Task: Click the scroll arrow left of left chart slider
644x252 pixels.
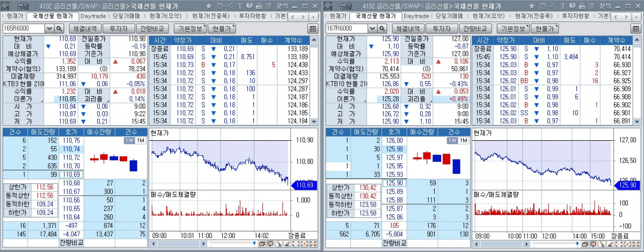Action: point(203,243)
